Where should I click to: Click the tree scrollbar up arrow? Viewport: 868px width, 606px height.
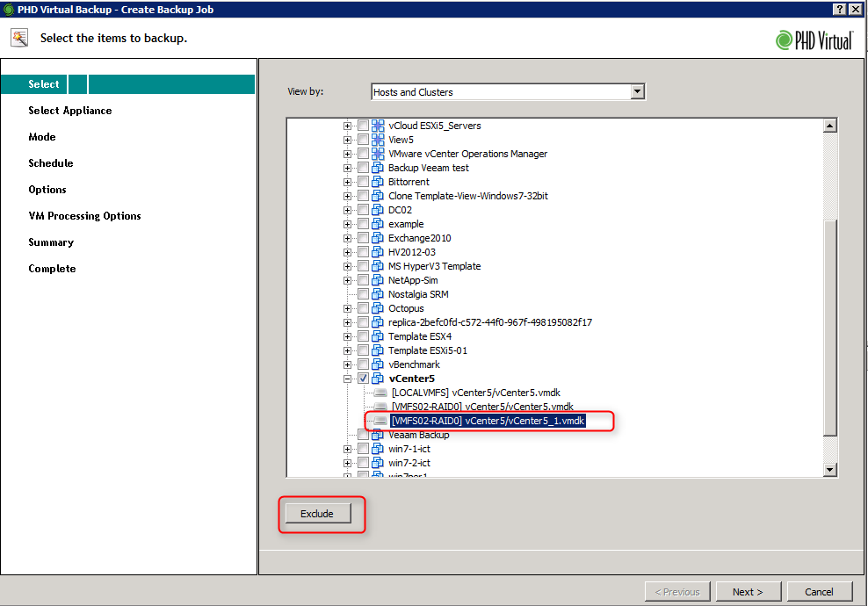click(x=829, y=126)
